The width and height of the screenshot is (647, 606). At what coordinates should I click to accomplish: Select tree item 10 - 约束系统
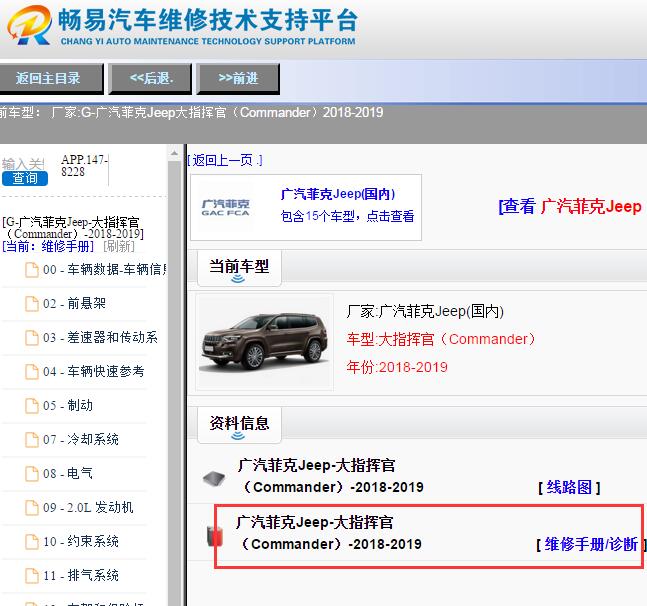(x=81, y=541)
